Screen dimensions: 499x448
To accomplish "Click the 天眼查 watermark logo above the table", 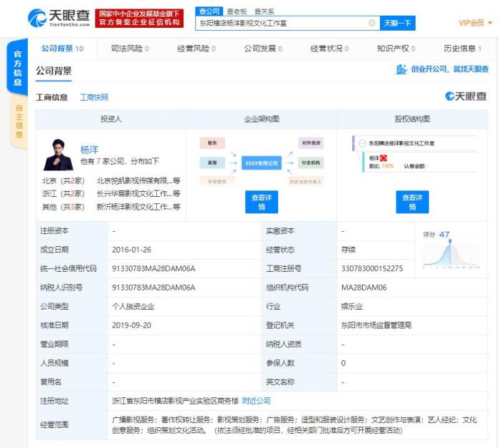I will (465, 96).
